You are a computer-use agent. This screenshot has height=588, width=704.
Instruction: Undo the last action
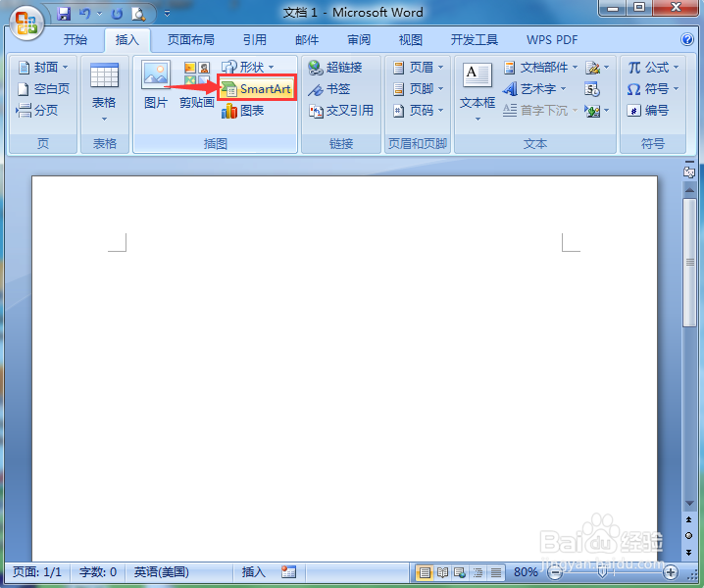(x=84, y=14)
